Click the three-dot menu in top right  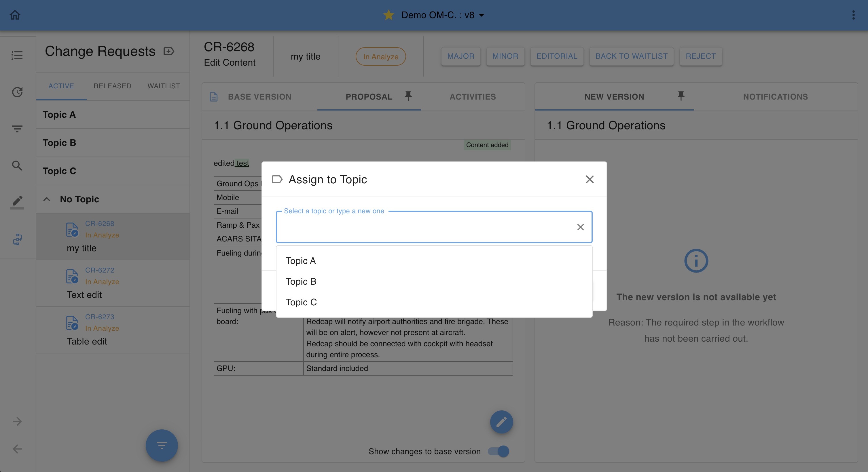tap(853, 15)
